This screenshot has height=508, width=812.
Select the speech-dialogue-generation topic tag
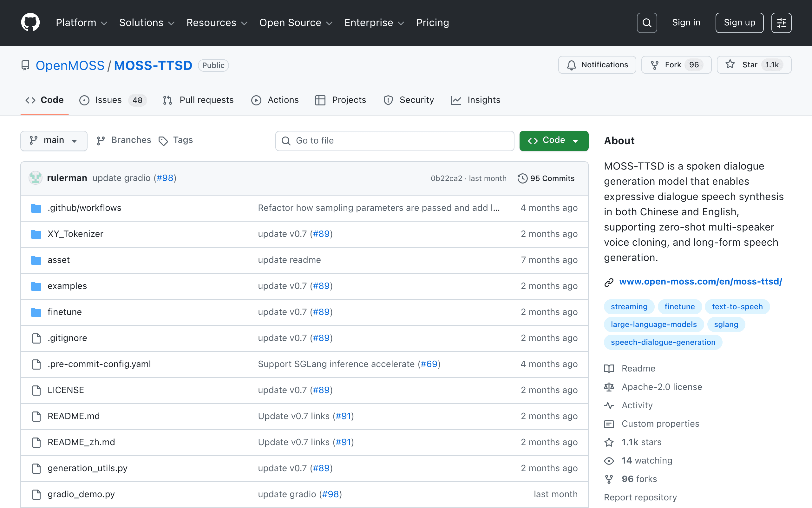[x=663, y=342]
